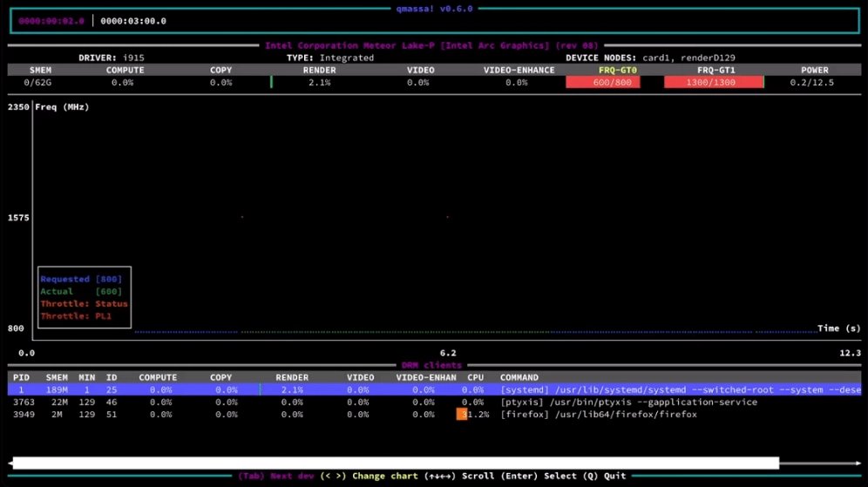This screenshot has width=868, height=487.
Task: Click the right arrow of the scrollbar
Action: pos(858,463)
